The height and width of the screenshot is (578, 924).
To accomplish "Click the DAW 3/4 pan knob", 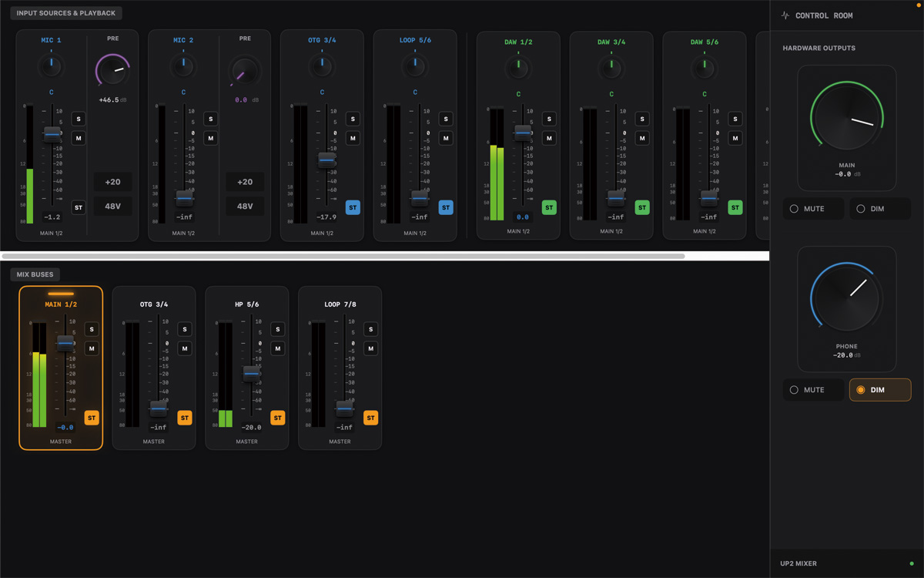I will tap(611, 69).
